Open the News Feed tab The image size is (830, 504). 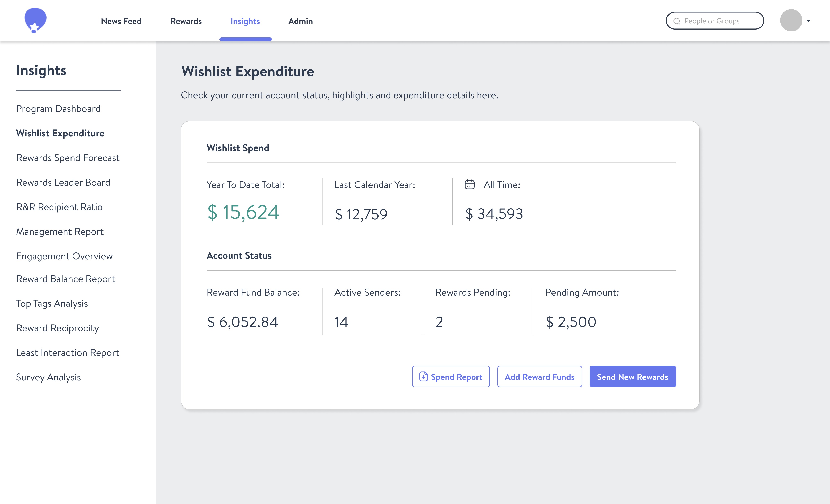point(121,21)
